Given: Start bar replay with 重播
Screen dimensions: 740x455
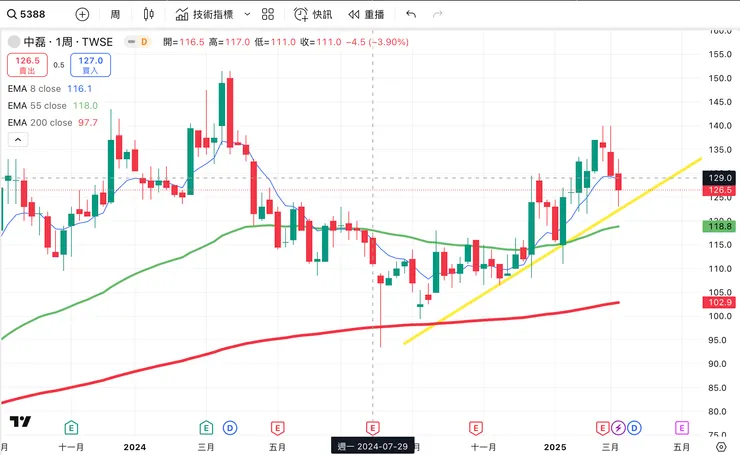Looking at the screenshot, I should coord(366,15).
